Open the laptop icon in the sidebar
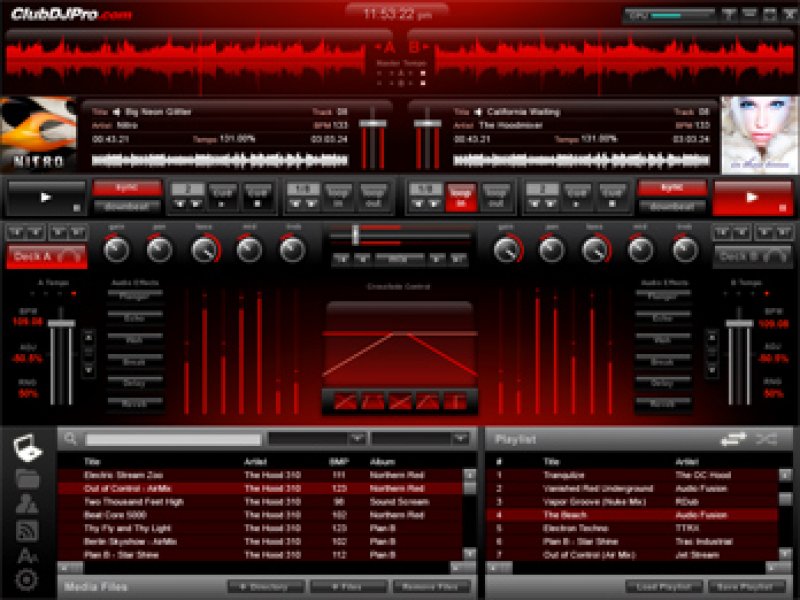The height and width of the screenshot is (600, 800). (28, 447)
